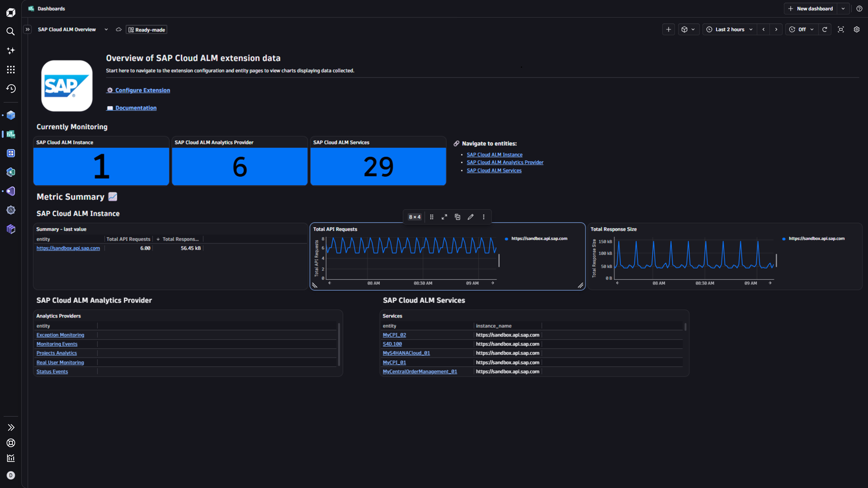Click the Dashboards breadcrumb title
Image resolution: width=868 pixels, height=488 pixels.
pos(51,9)
